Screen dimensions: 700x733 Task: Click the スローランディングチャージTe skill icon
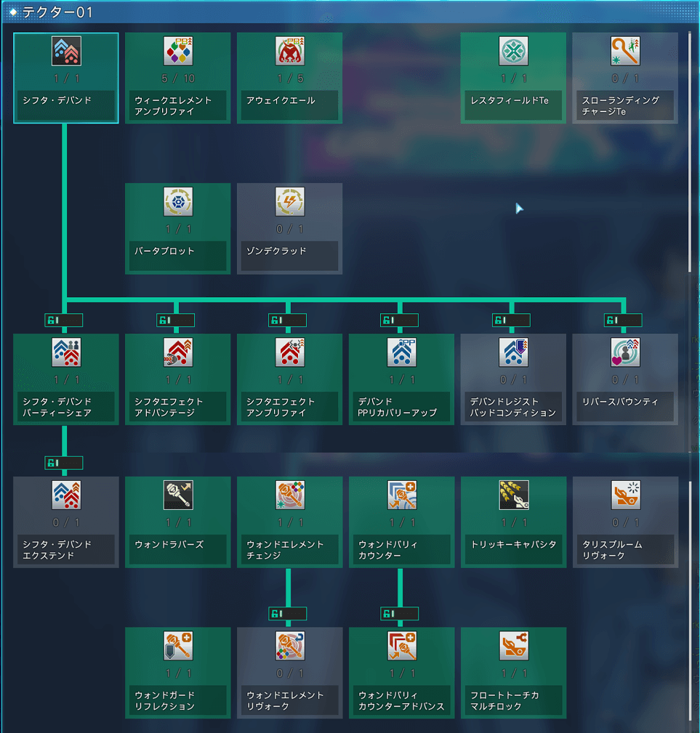pyautogui.click(x=625, y=52)
